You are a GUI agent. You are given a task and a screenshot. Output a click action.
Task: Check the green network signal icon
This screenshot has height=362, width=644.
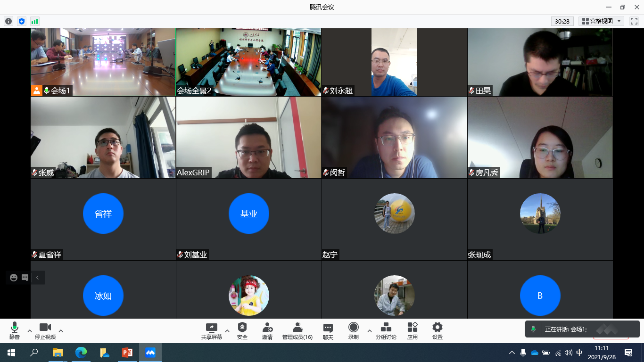(x=34, y=21)
